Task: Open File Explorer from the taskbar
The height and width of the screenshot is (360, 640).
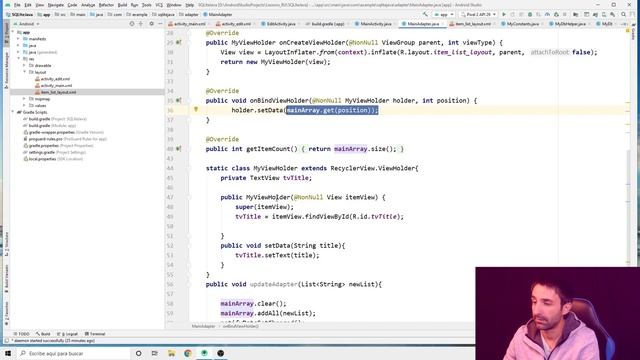Action: point(171,353)
